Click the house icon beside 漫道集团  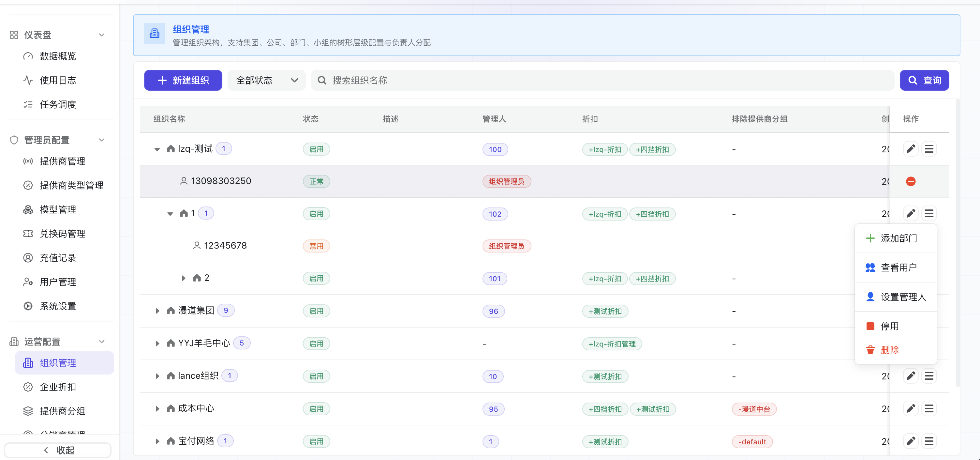click(171, 311)
